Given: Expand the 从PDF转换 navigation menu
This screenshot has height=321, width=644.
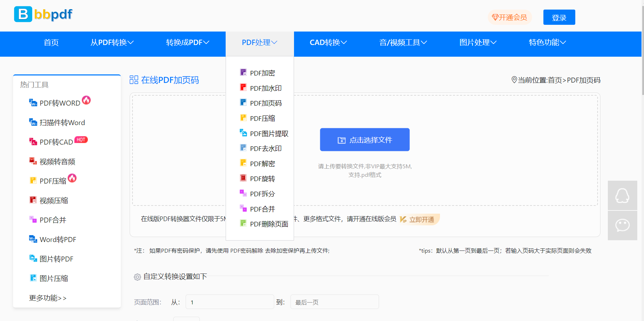Looking at the screenshot, I should [x=112, y=43].
